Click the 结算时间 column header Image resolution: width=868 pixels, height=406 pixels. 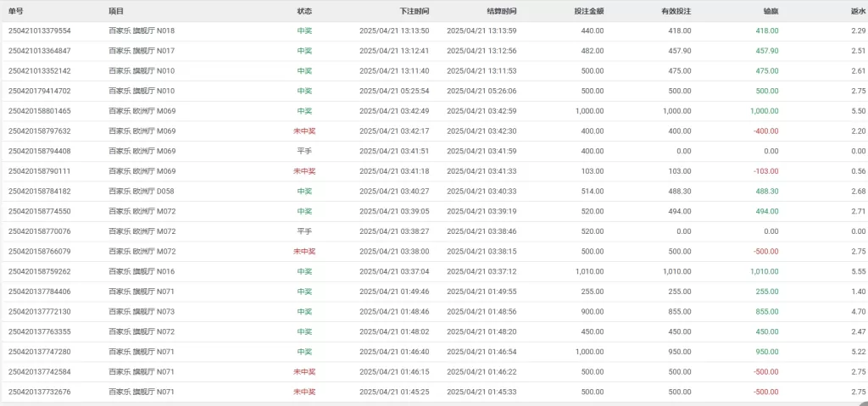point(502,11)
